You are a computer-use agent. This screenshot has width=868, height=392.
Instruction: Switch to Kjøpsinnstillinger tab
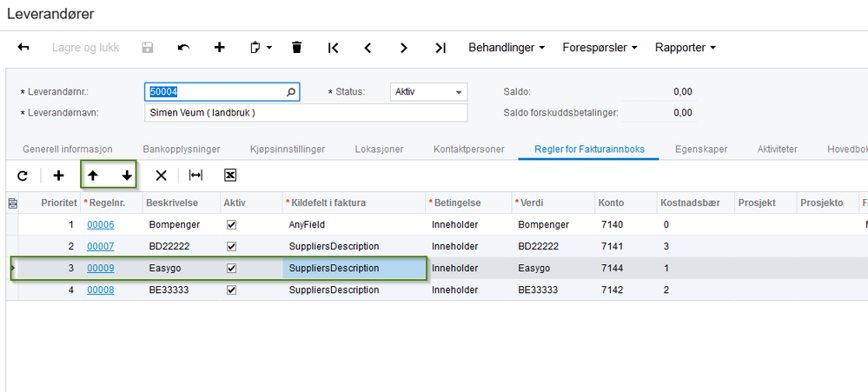click(x=288, y=149)
